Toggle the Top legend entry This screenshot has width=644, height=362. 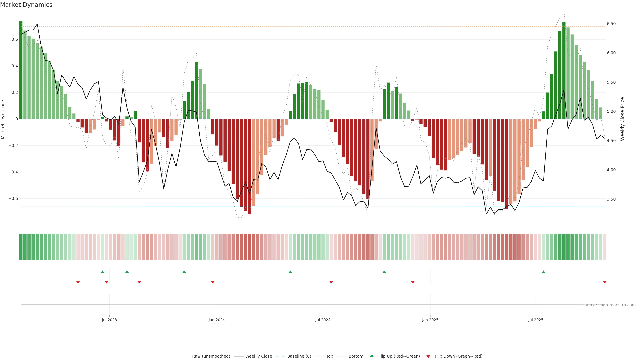tap(330, 356)
